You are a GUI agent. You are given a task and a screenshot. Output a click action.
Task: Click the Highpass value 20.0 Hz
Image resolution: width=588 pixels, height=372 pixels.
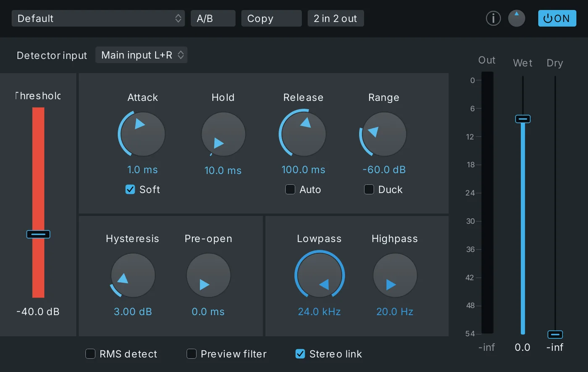[395, 312]
